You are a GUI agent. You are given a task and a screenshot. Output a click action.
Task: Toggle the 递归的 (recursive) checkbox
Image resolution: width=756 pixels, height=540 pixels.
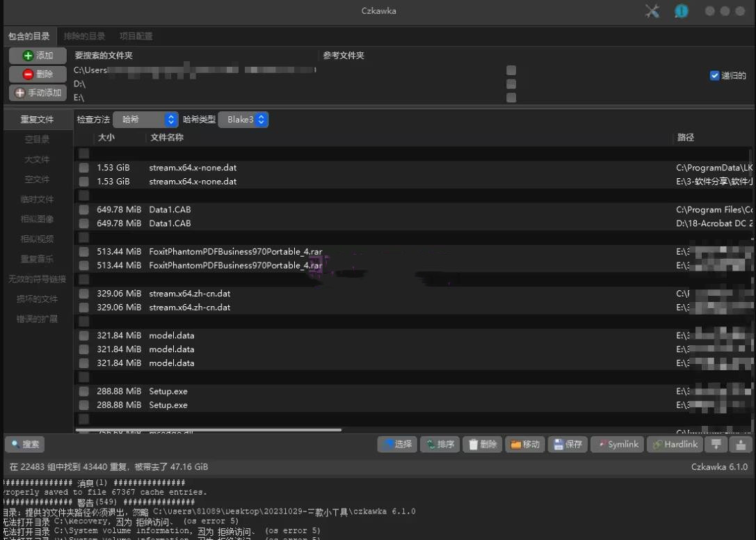click(714, 76)
